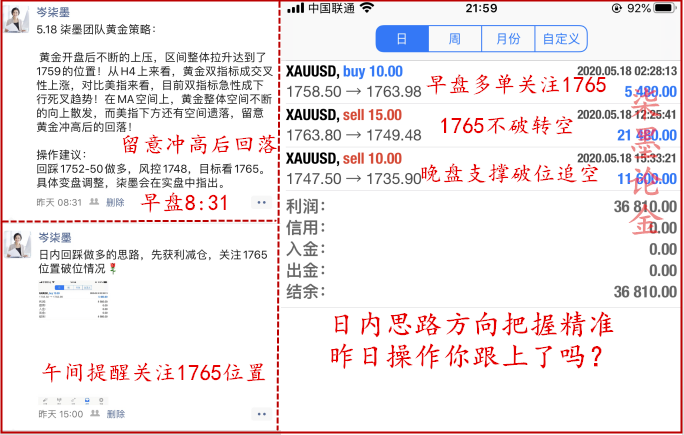This screenshot has width=684, height=435.
Task: Tap the 21:59 clock in status bar
Action: tap(481, 8)
